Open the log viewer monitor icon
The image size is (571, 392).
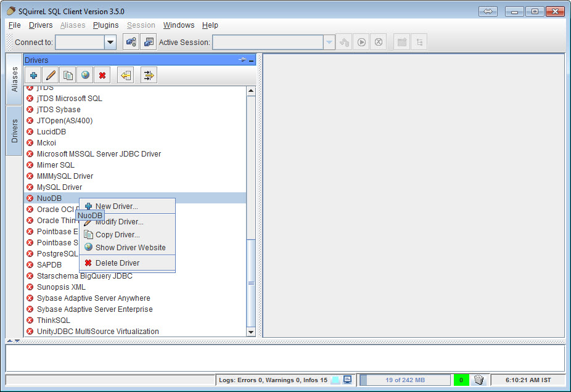pos(347,380)
